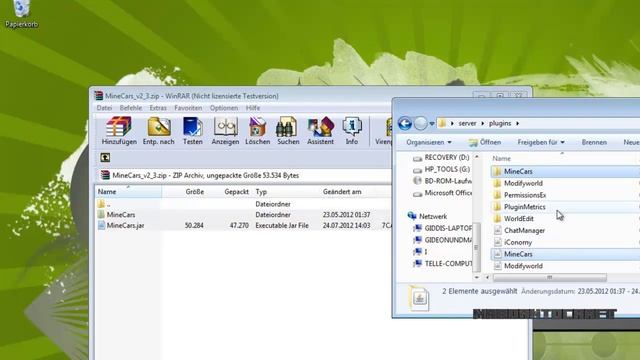The image size is (640, 360).
Task: Select parent folder '..' row in WinRAR
Action: [x=242, y=204]
